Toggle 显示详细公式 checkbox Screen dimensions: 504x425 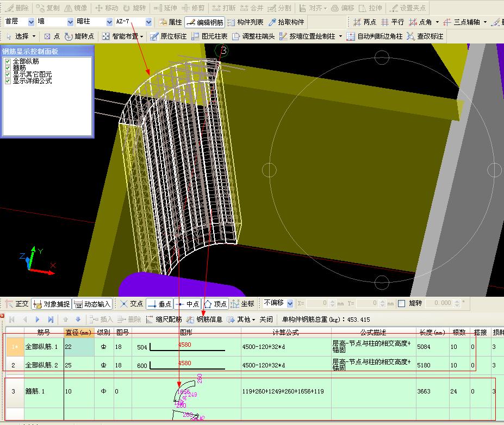8,81
